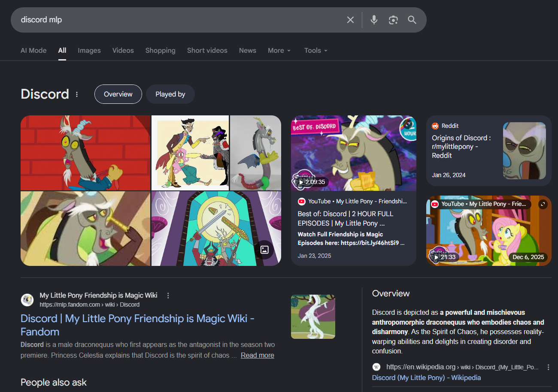Click the mlp.fandom.com breadcrumb URL
558x392 pixels.
point(89,305)
